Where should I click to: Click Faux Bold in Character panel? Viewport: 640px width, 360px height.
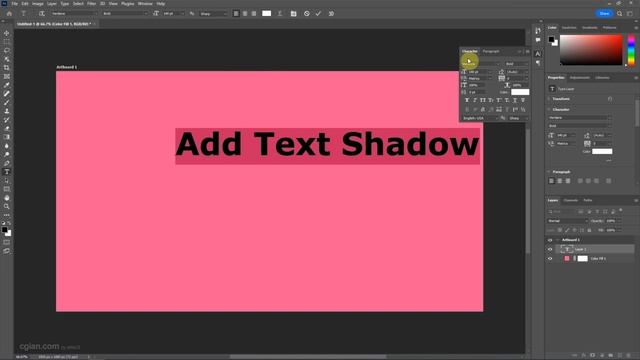[x=467, y=100]
